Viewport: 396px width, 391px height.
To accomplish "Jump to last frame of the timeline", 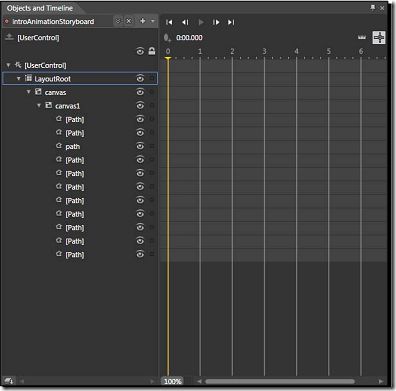I will tap(231, 22).
